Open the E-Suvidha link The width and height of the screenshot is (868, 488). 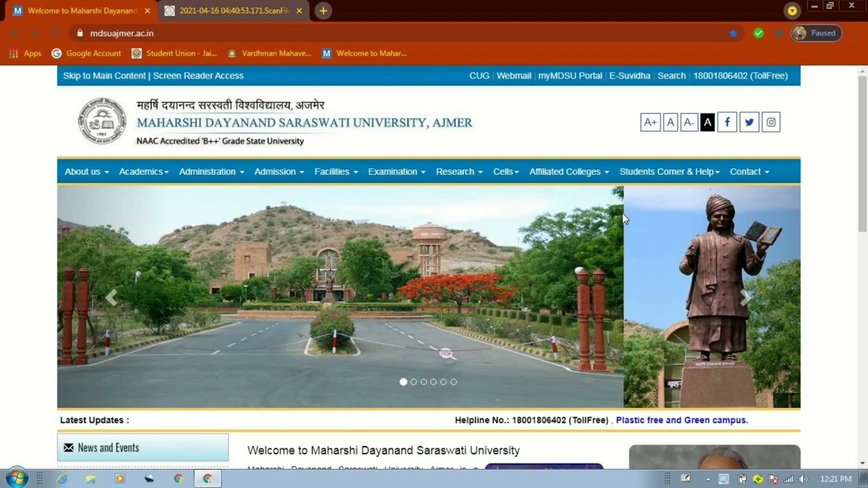630,76
